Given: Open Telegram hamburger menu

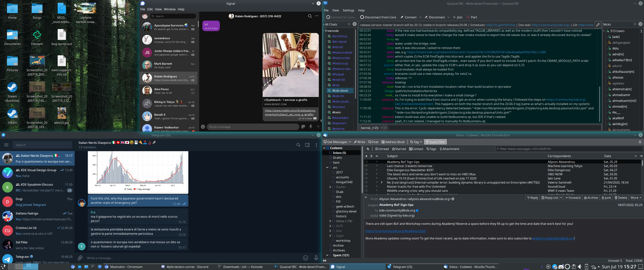Looking at the screenshot, I should point(6,145).
